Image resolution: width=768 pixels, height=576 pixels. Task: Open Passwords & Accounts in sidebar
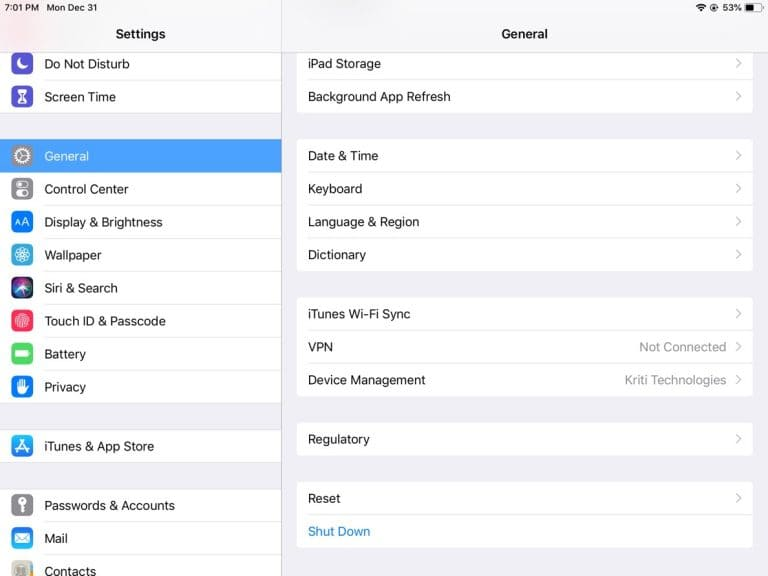(140, 505)
